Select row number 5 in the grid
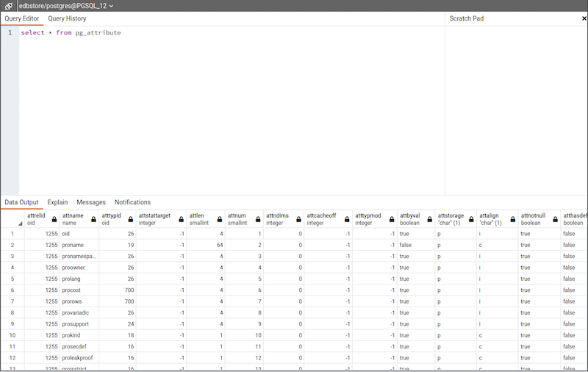Screen dimensions: 588x372 click(12, 279)
